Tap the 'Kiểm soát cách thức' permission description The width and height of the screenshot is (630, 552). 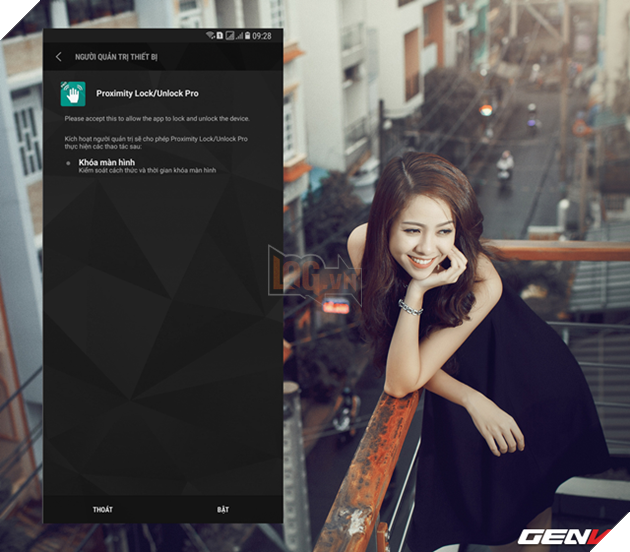click(147, 170)
